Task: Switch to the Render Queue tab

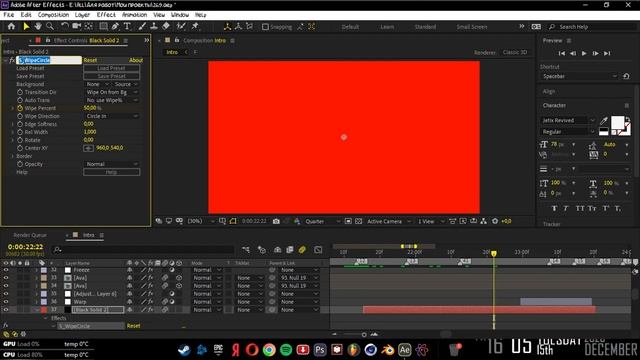Action: coord(30,235)
